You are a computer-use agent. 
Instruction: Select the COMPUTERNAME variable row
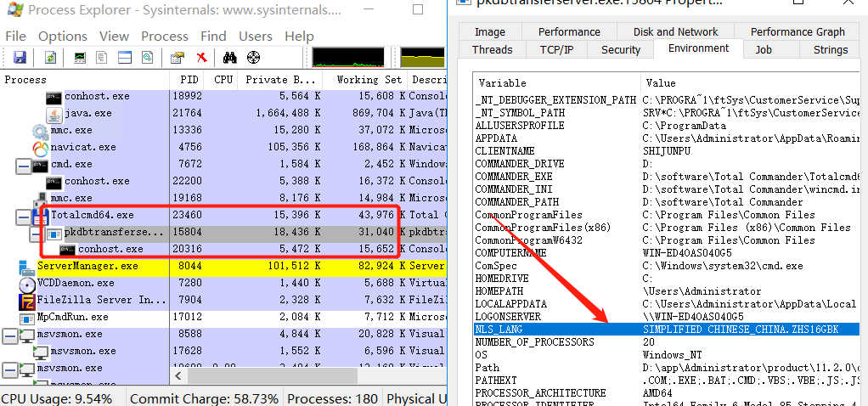tap(667, 253)
